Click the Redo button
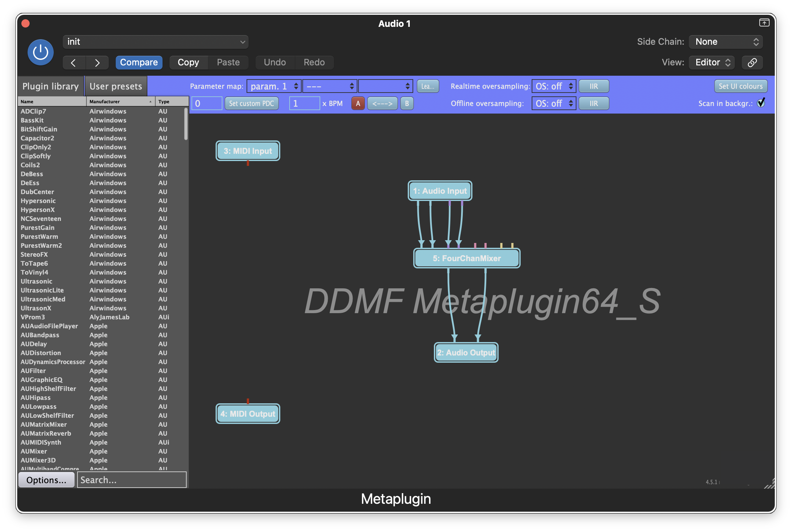Screen dimensions: 792x532 [x=314, y=63]
